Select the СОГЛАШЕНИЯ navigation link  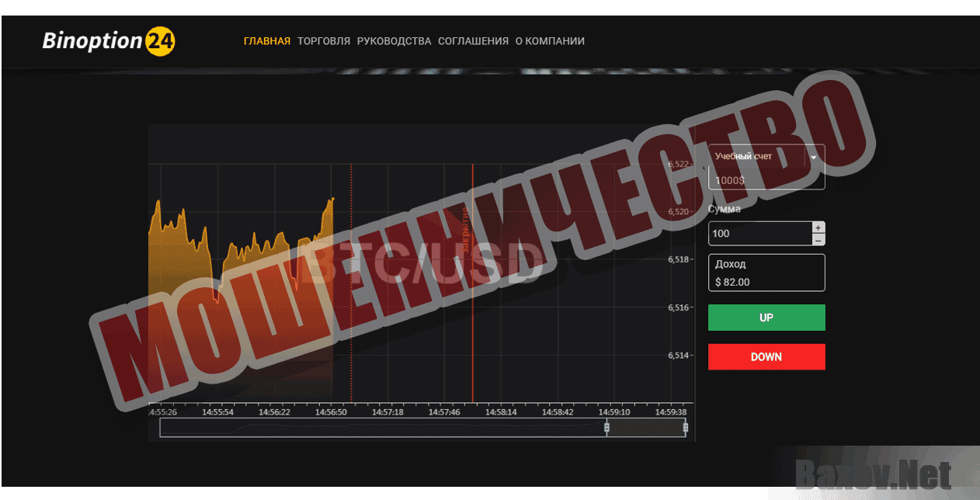click(x=474, y=40)
